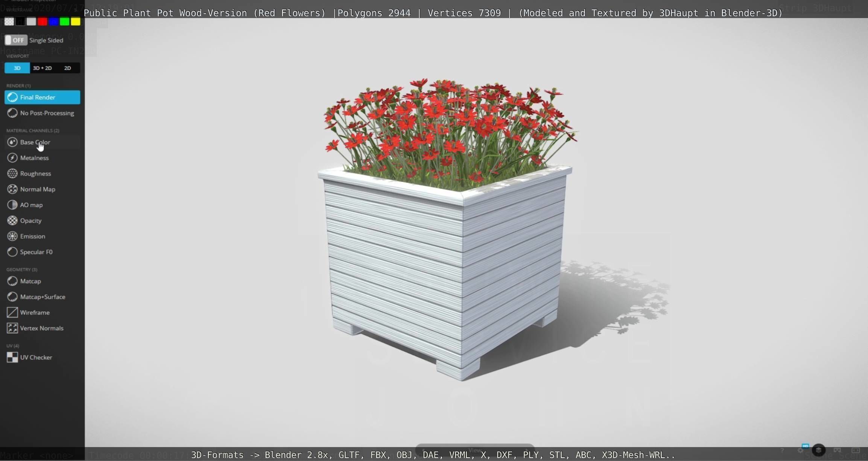
Task: Display the Normal Map channel
Action: coord(42,189)
